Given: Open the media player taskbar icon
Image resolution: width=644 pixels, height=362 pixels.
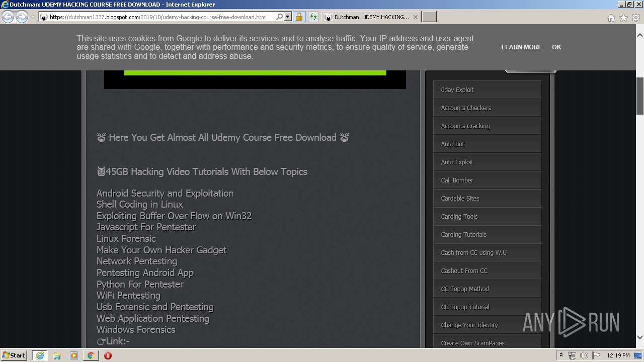Looking at the screenshot, I should point(74,355).
